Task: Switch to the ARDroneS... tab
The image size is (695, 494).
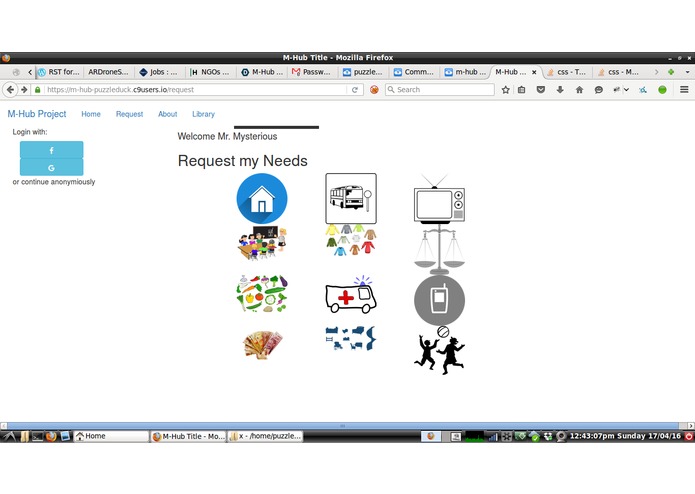Action: 109,72
